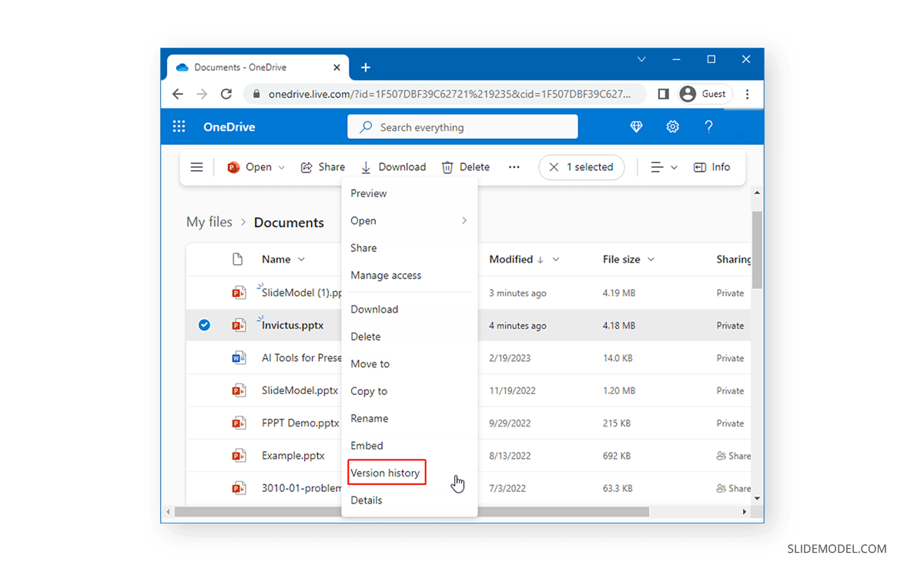The width and height of the screenshot is (924, 572).
Task: Click the Delete button in the toolbar
Action: coord(466,167)
